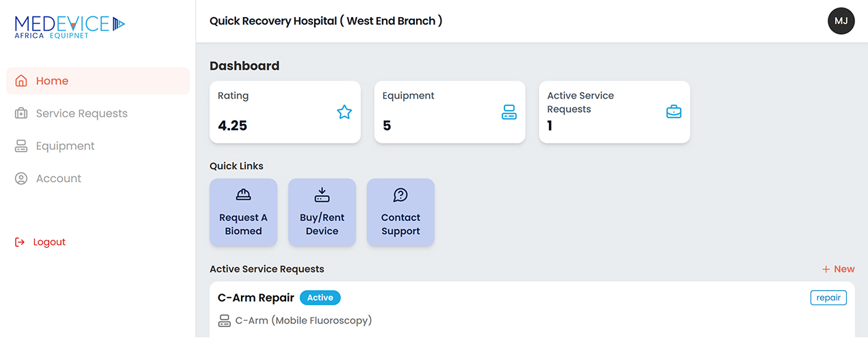Click the Medevice Africa Equipnet logo
Image resolution: width=868 pixels, height=338 pixels.
[x=70, y=26]
